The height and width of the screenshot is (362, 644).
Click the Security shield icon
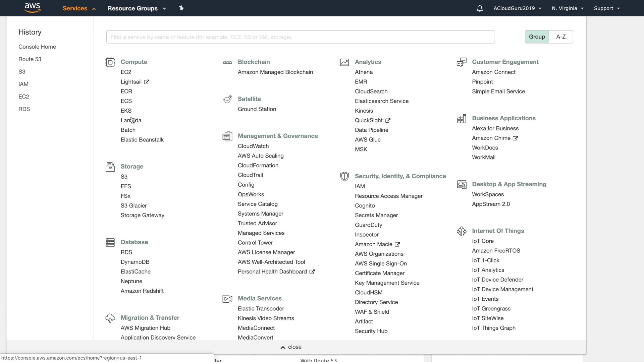344,176
